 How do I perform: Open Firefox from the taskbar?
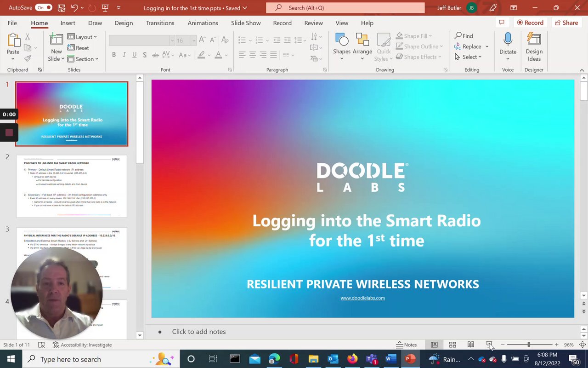[x=352, y=359]
